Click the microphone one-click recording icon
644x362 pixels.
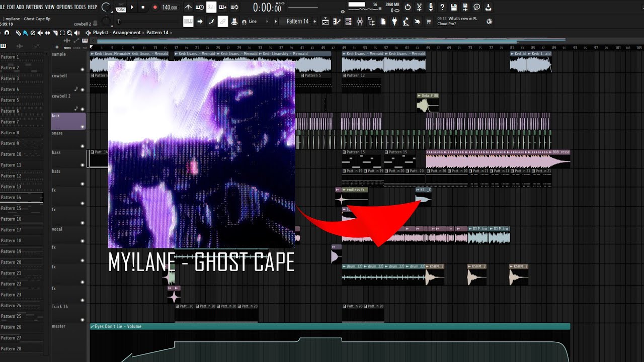(430, 7)
